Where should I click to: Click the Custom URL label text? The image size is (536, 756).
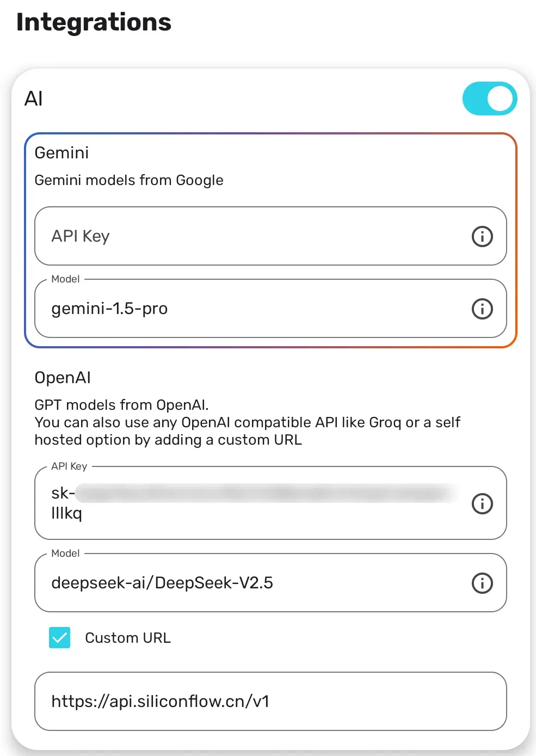128,638
